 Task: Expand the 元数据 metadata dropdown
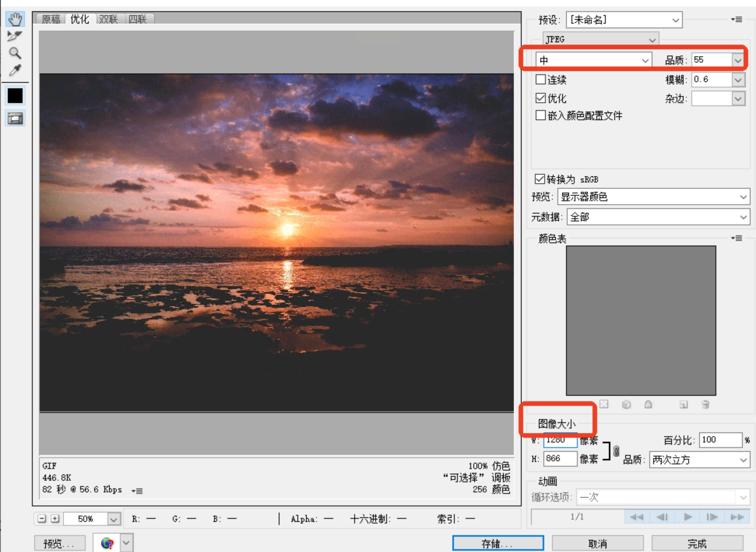tap(658, 217)
